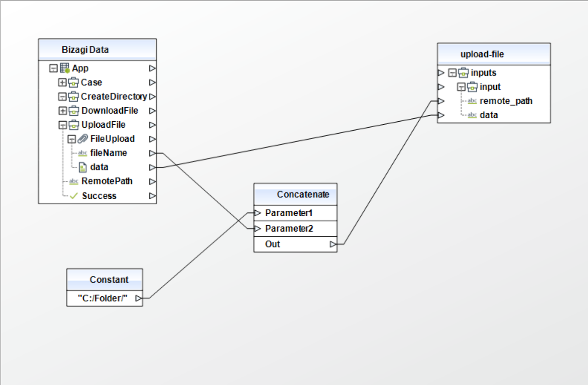Click the App entity table icon
The height and width of the screenshot is (385, 588).
(x=65, y=68)
